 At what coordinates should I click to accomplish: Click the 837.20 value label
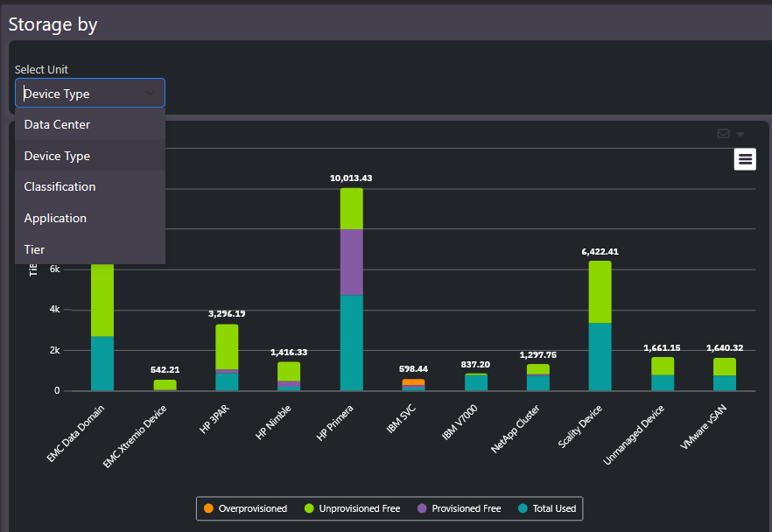pos(475,364)
